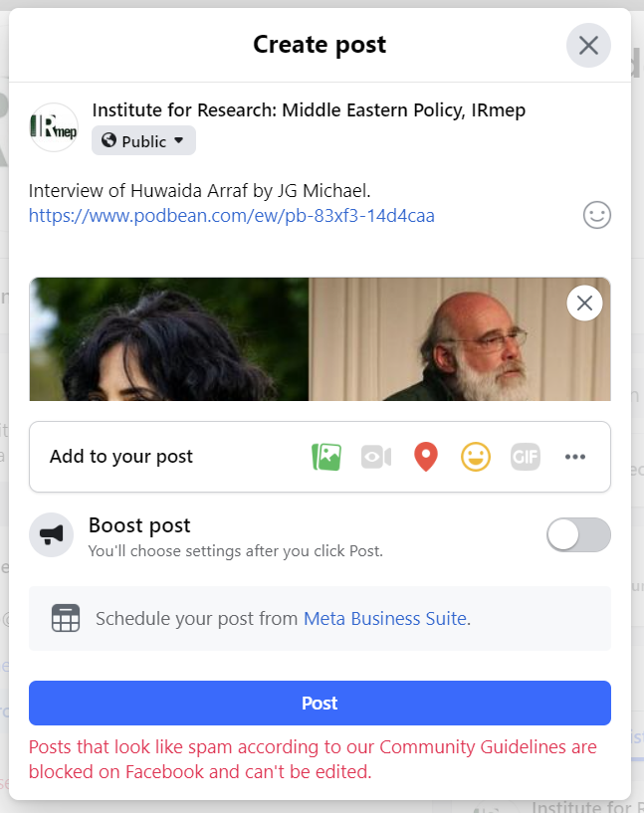Image resolution: width=644 pixels, height=813 pixels.
Task: Toggle the Boost post switch
Action: pyautogui.click(x=578, y=534)
